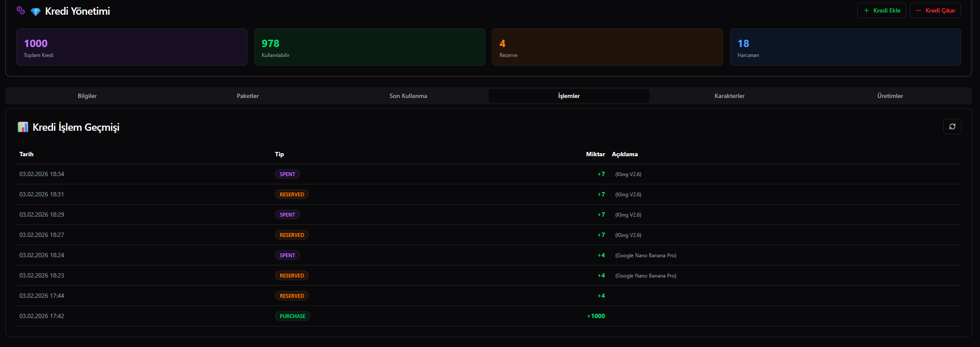Select date 03.02.2026 18:31
Screen dimensions: 980x347
[x=42, y=194]
